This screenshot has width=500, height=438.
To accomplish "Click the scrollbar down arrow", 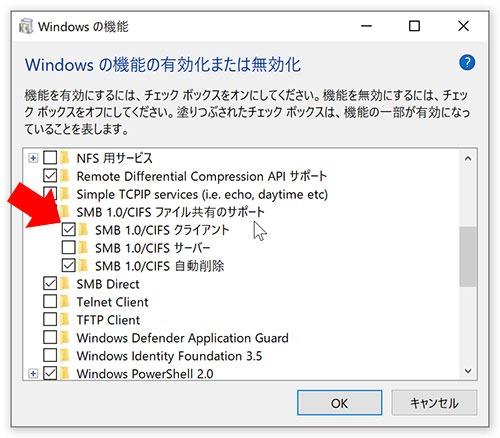I will (468, 371).
